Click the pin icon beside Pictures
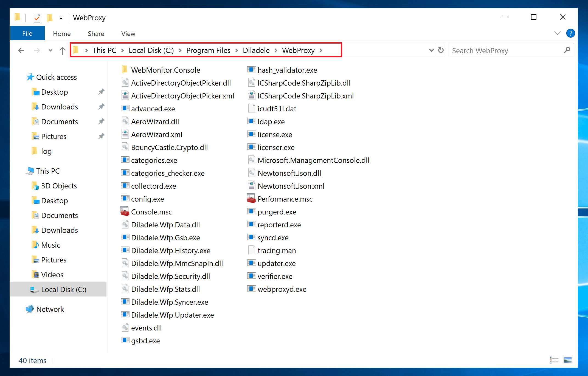 coord(101,136)
